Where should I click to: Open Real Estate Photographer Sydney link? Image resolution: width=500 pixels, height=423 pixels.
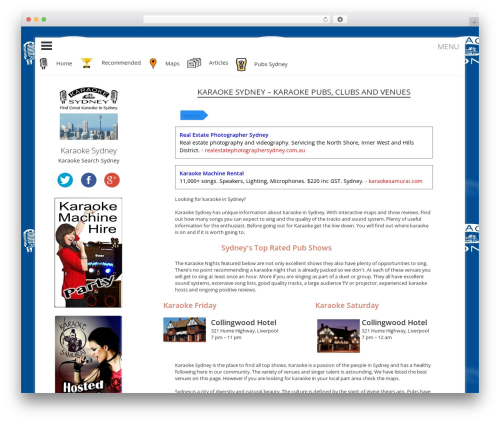pos(224,135)
